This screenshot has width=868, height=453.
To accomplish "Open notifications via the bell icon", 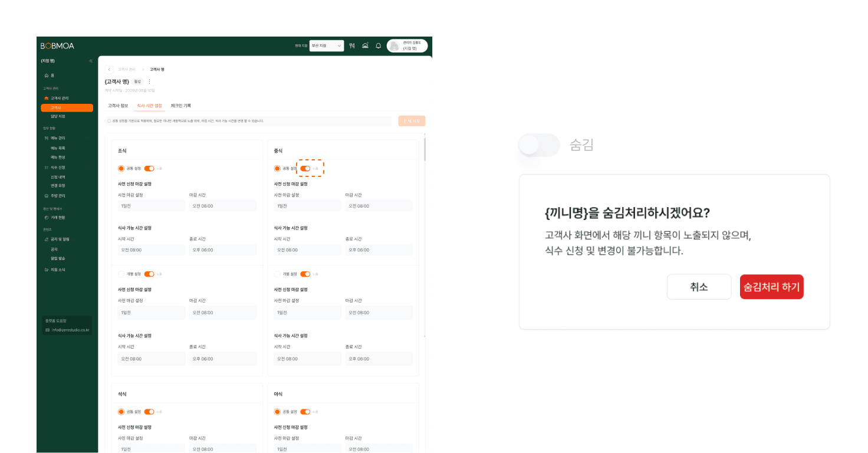I will click(379, 46).
